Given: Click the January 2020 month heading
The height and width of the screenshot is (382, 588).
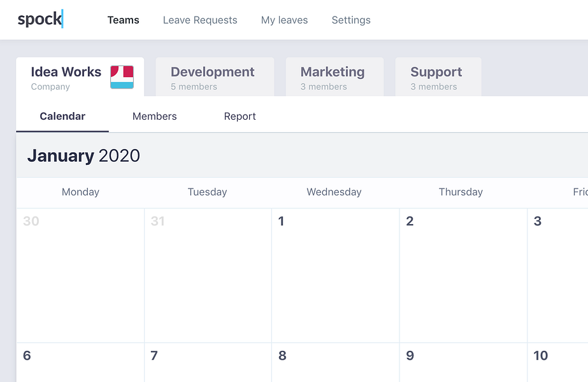Looking at the screenshot, I should [83, 155].
